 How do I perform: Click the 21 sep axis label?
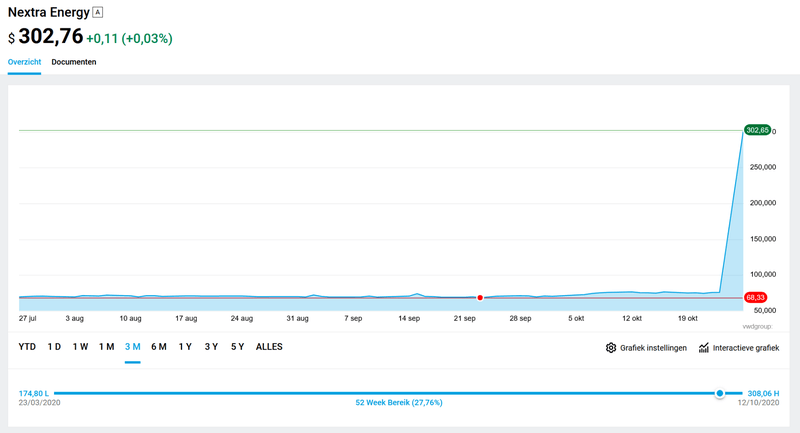pos(465,318)
